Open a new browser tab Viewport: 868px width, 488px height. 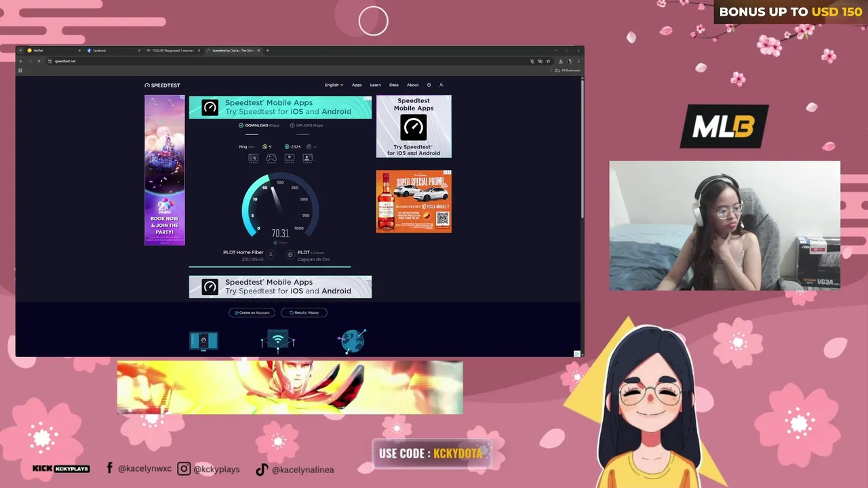coord(268,50)
